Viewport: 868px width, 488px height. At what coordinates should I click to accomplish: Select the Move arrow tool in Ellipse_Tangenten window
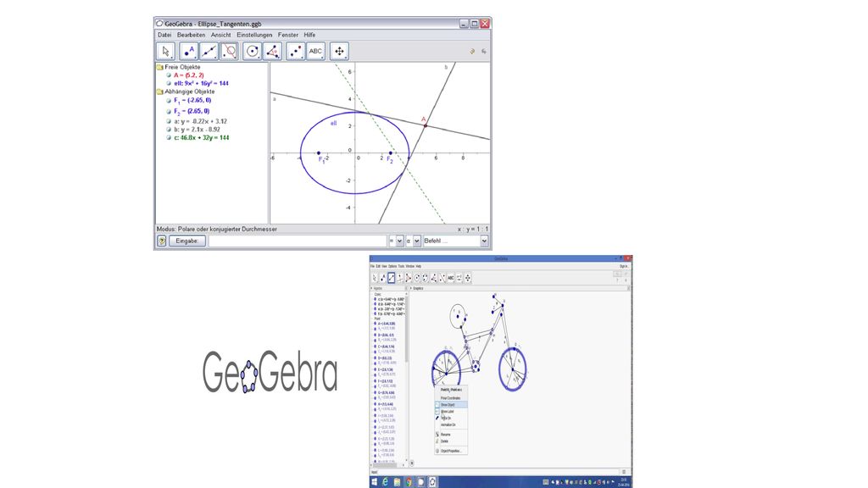[165, 51]
